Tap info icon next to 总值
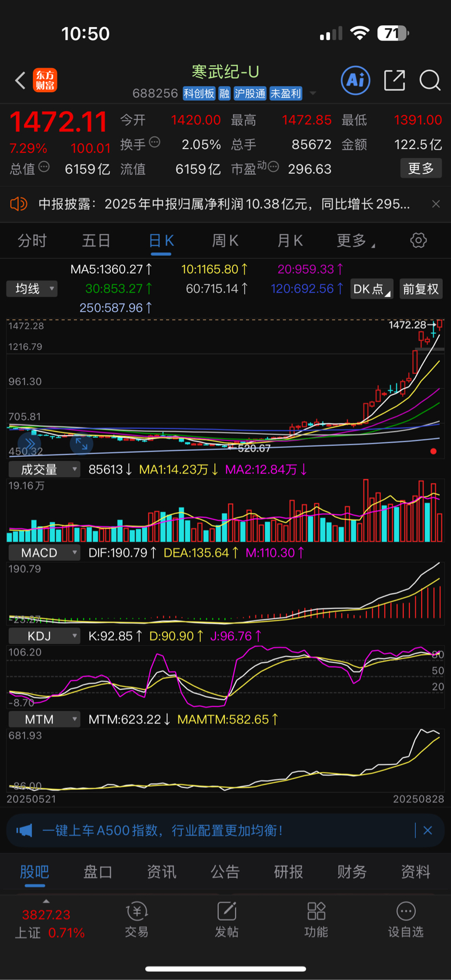 coord(44,167)
